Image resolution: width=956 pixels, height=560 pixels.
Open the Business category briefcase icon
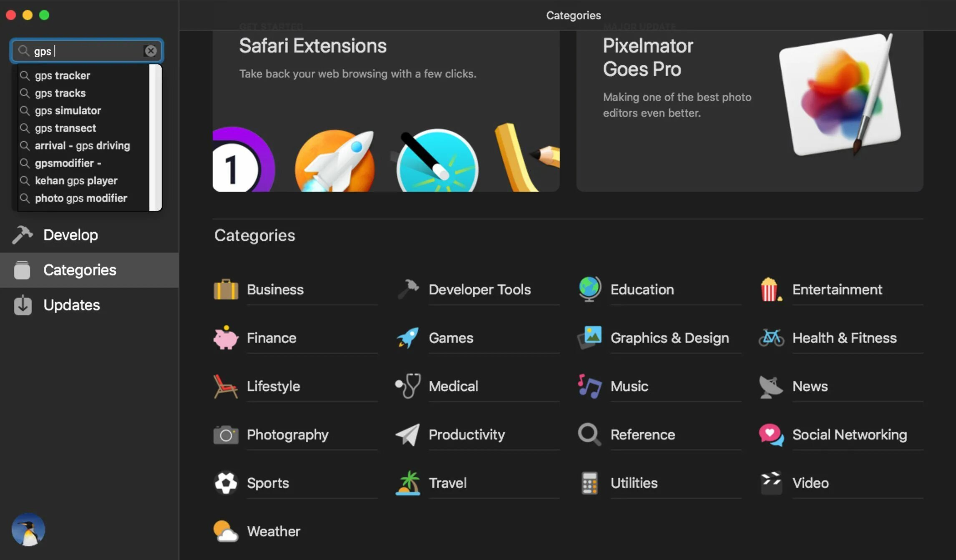tap(226, 289)
